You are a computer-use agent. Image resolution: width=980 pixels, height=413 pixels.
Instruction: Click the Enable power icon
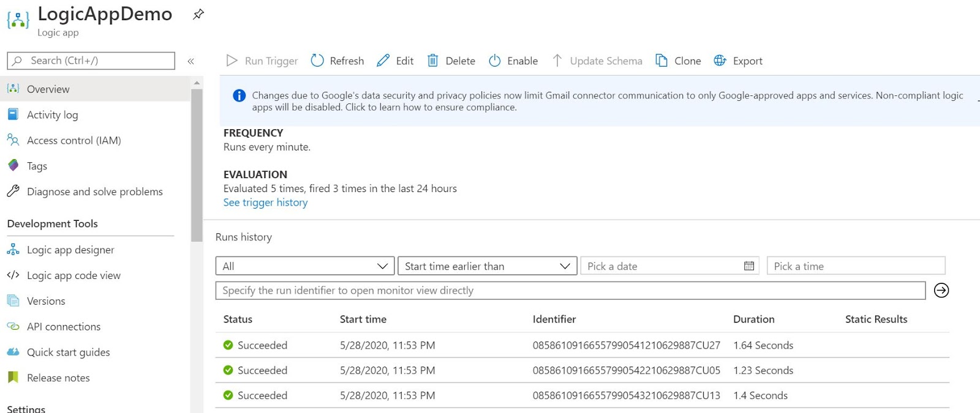coord(494,61)
